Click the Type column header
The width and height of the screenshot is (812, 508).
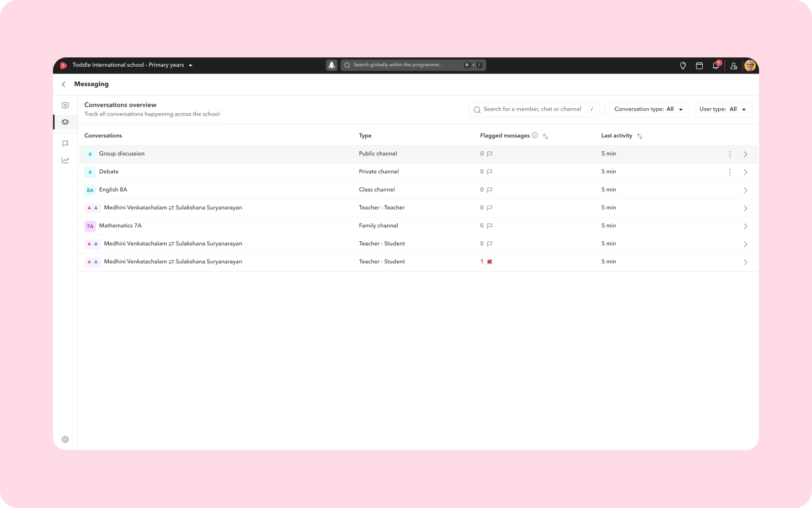pyautogui.click(x=365, y=135)
